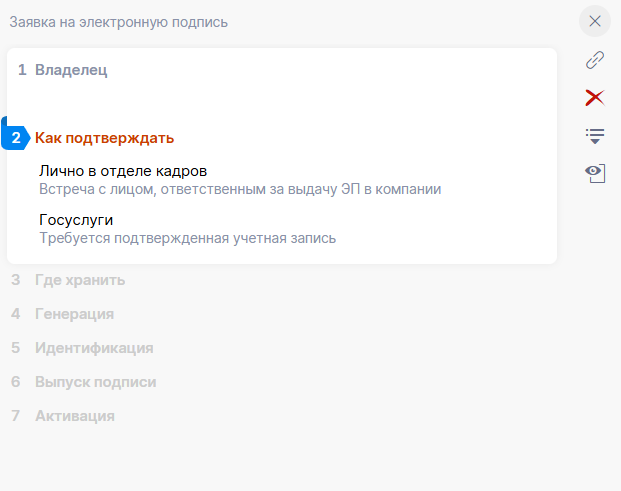Click "Требуется подтвержденная учетная запись" hint text
This screenshot has width=621, height=491.
pos(187,238)
